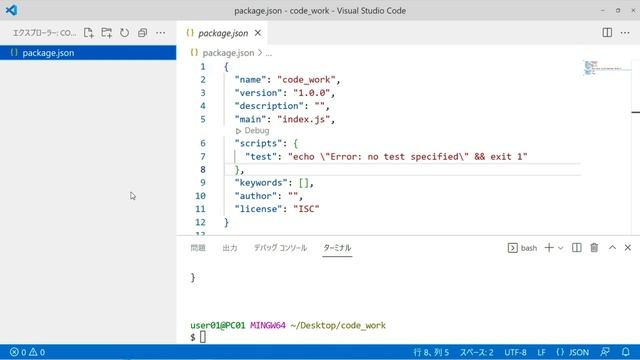Maximize the panel with the up chevron
This screenshot has height=360, width=640.
pyautogui.click(x=612, y=248)
